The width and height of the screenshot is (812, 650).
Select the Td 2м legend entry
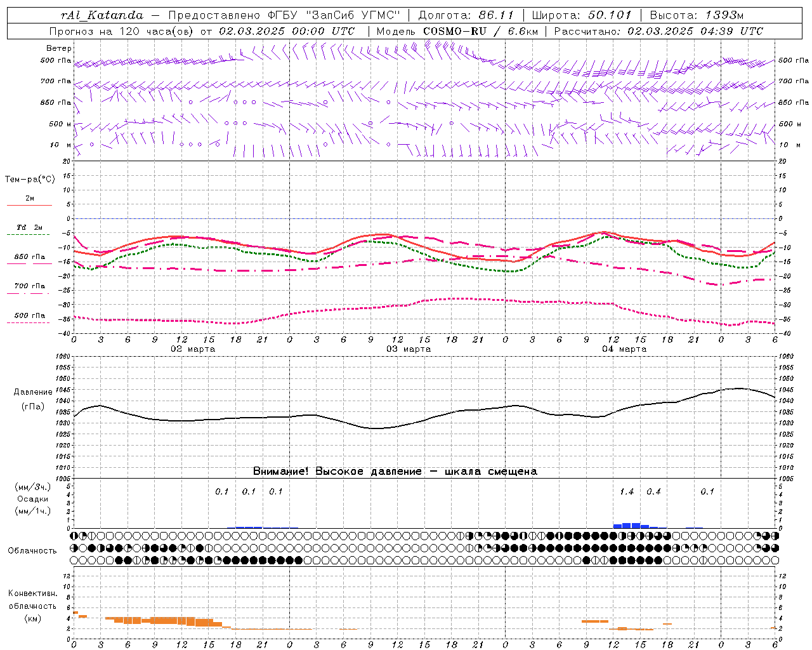click(x=30, y=227)
